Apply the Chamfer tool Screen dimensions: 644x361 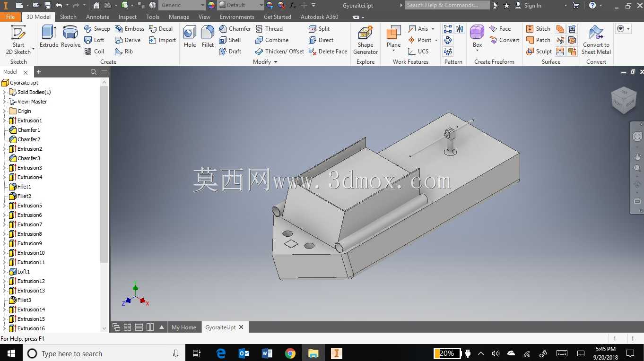235,29
